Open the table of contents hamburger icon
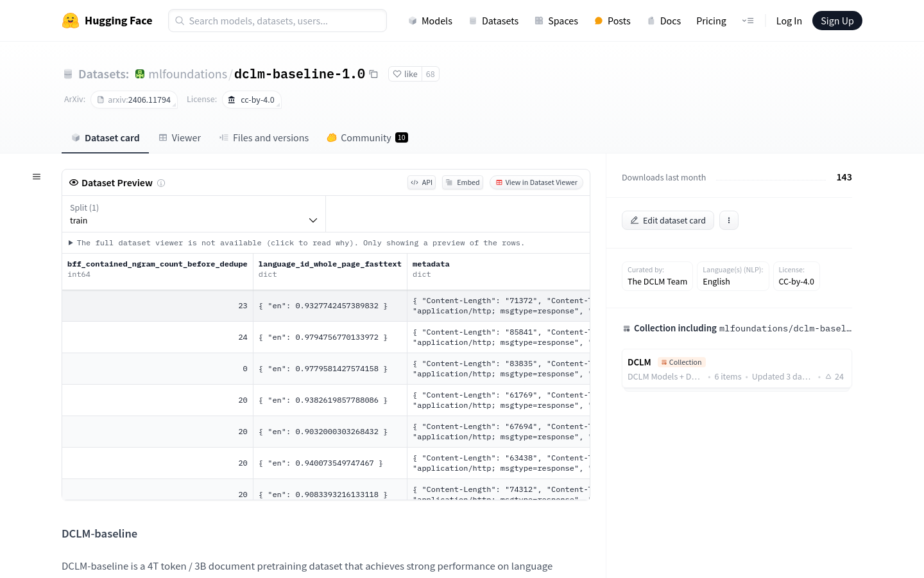 tap(37, 177)
